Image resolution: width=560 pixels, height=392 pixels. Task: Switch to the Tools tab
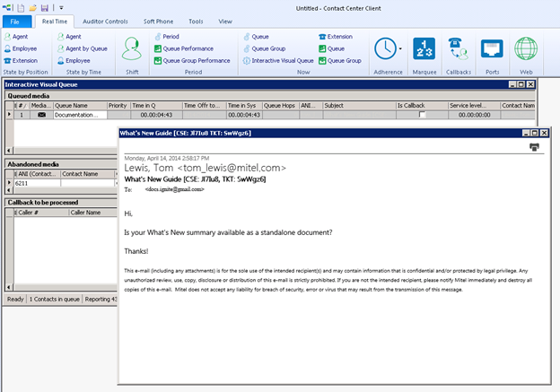click(x=196, y=22)
